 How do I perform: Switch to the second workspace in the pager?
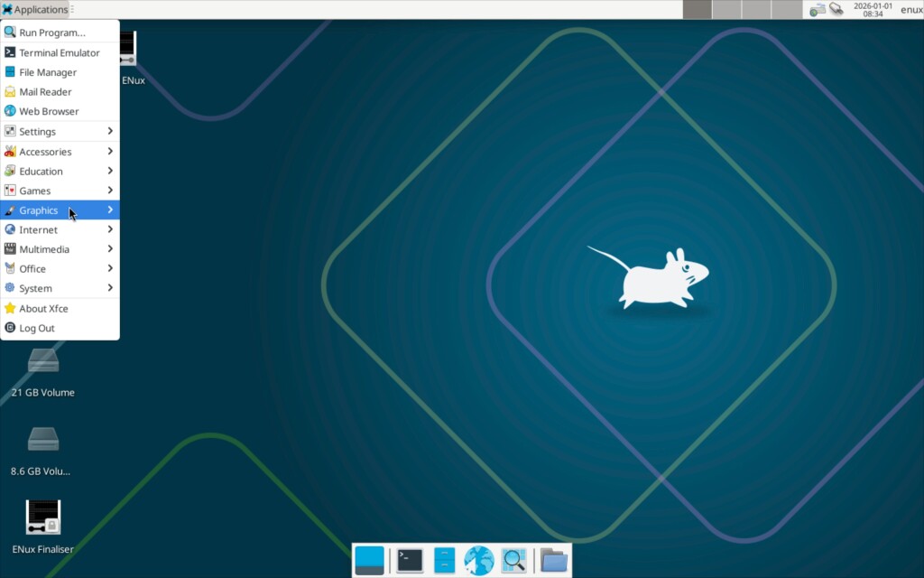(727, 9)
